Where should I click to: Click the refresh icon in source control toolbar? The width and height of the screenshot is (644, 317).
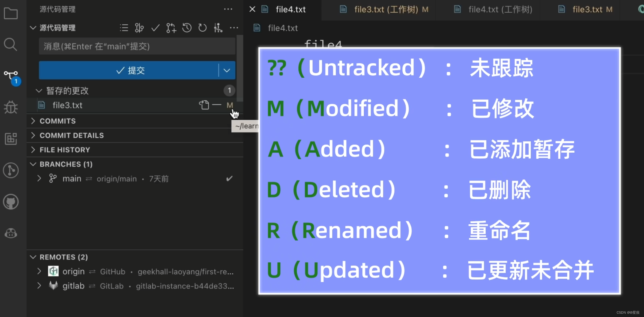click(x=202, y=28)
